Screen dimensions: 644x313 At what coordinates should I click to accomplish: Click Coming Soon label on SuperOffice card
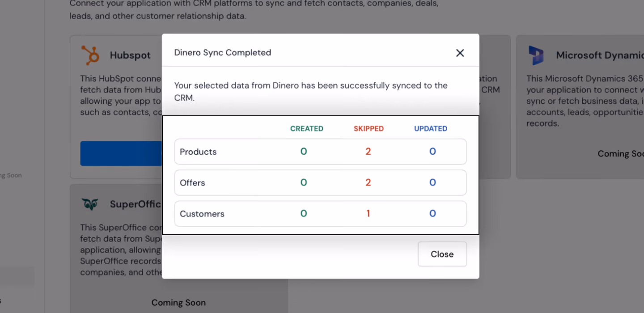pos(178,303)
